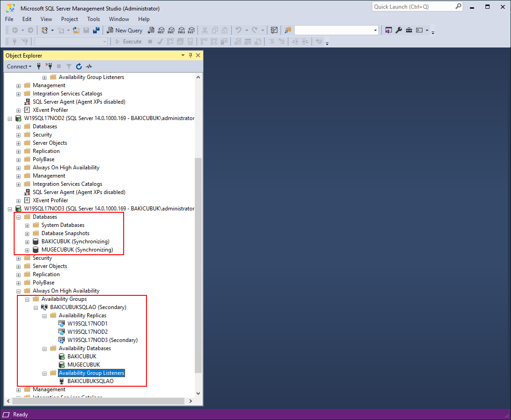Select the W19SQL17NOD1 availability replica
Screen dimensions: 511x420
[87, 324]
